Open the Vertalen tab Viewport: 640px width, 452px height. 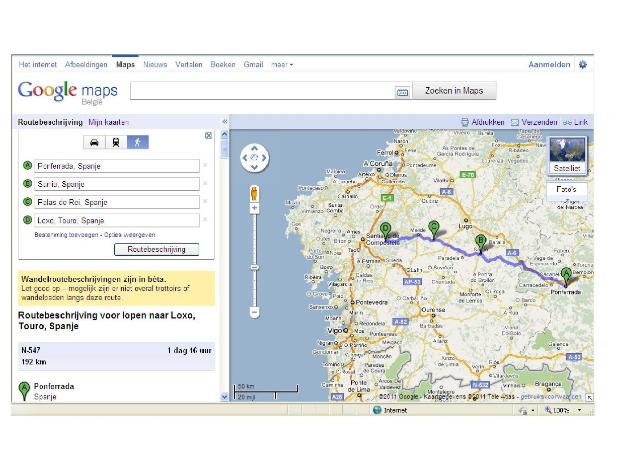tap(189, 65)
